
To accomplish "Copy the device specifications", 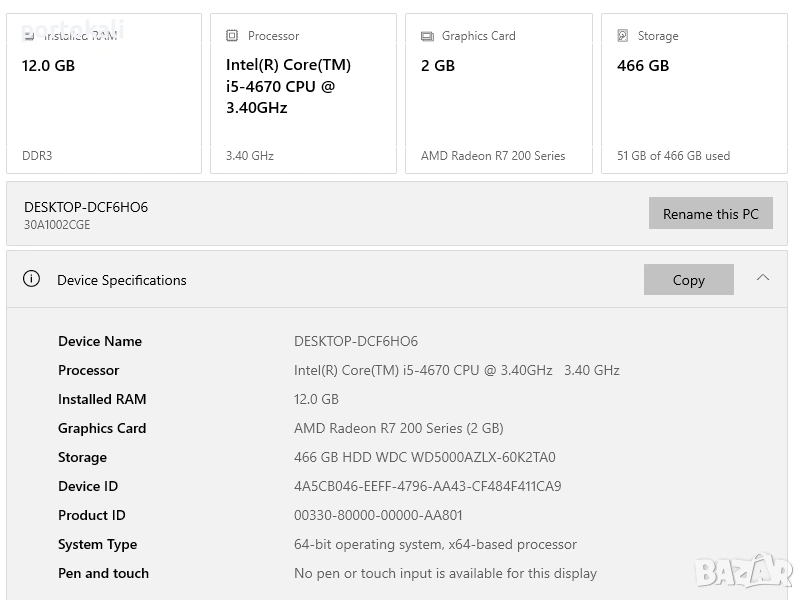I will 688,280.
